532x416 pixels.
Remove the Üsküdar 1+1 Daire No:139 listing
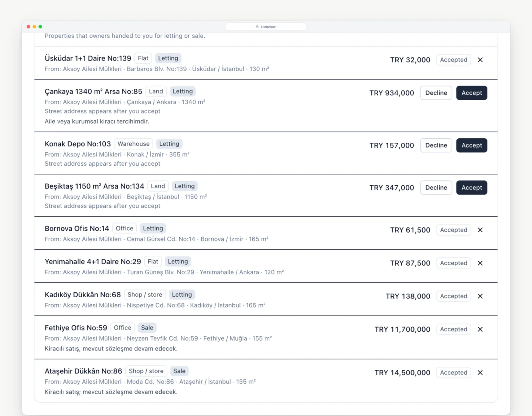(x=480, y=60)
